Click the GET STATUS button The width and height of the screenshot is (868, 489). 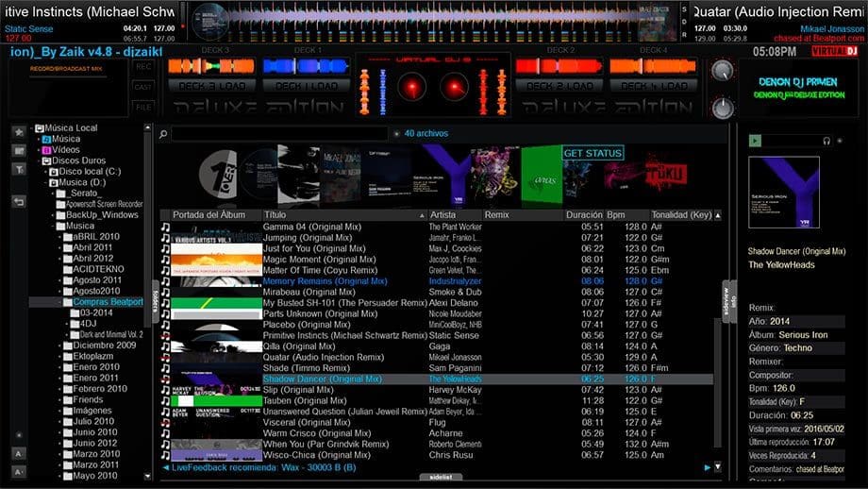point(593,153)
